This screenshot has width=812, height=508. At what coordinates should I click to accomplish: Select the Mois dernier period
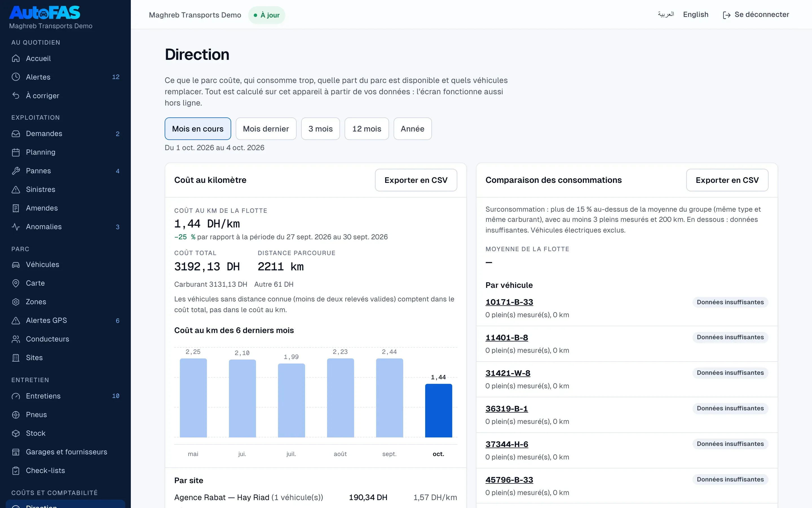pyautogui.click(x=266, y=129)
